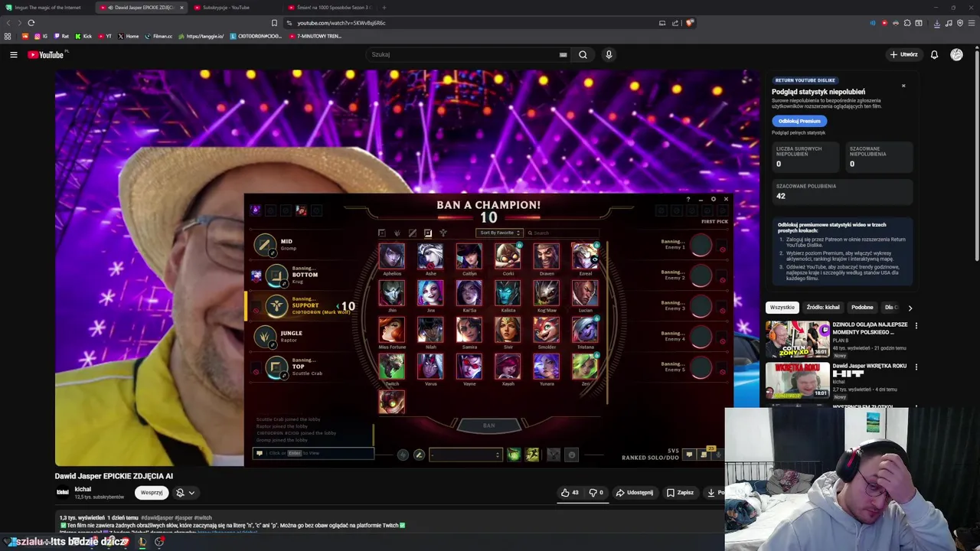Open the YouTube guide hamburger menu
This screenshot has width=980, height=551.
[x=13, y=54]
